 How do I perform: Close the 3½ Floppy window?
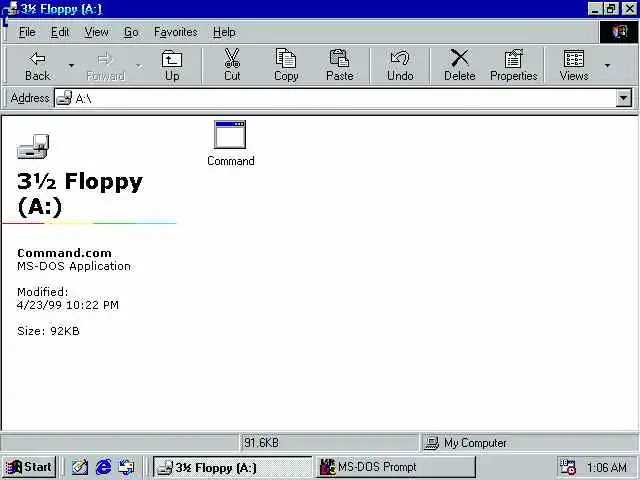(x=629, y=9)
